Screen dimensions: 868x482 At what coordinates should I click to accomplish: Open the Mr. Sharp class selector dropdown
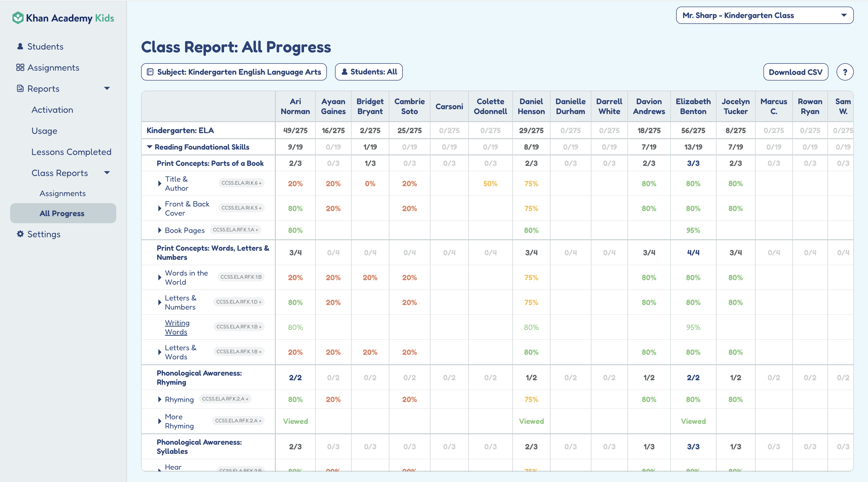(x=764, y=15)
